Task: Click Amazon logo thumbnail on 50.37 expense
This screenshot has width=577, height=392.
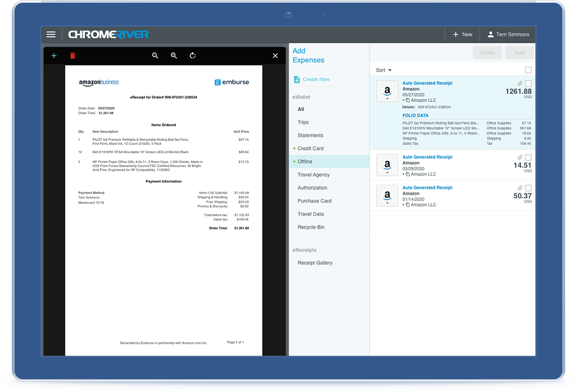Action: click(x=387, y=196)
